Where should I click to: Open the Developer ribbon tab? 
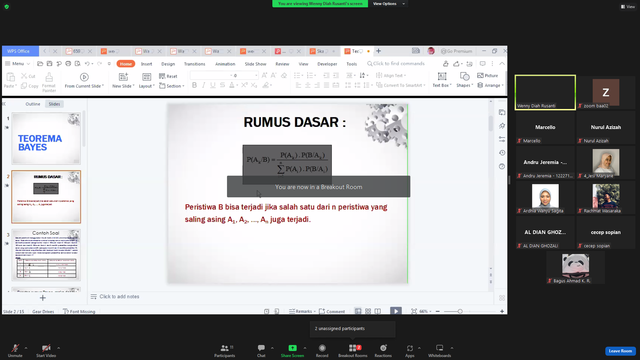click(327, 64)
